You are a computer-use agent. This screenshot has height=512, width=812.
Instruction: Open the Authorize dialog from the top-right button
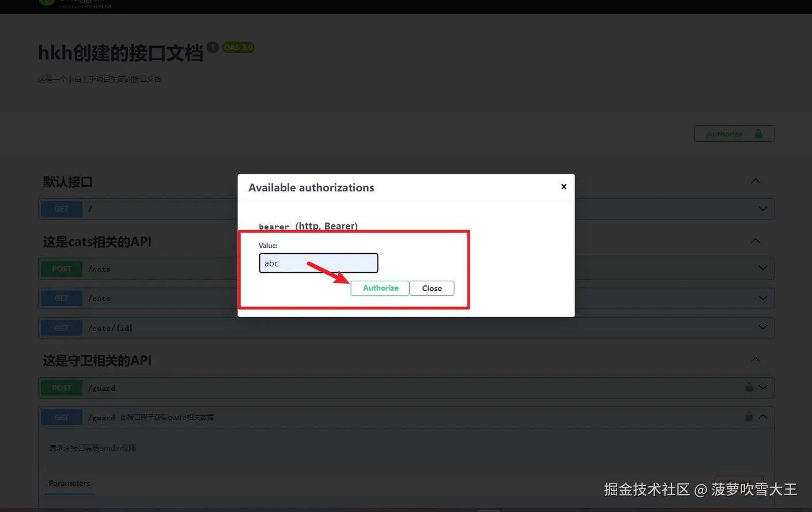pyautogui.click(x=725, y=133)
